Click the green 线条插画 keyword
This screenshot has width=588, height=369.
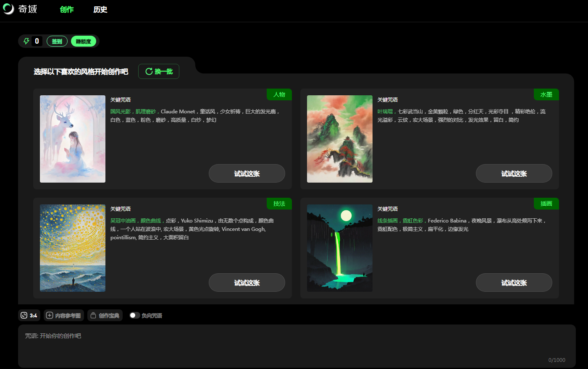388,221
